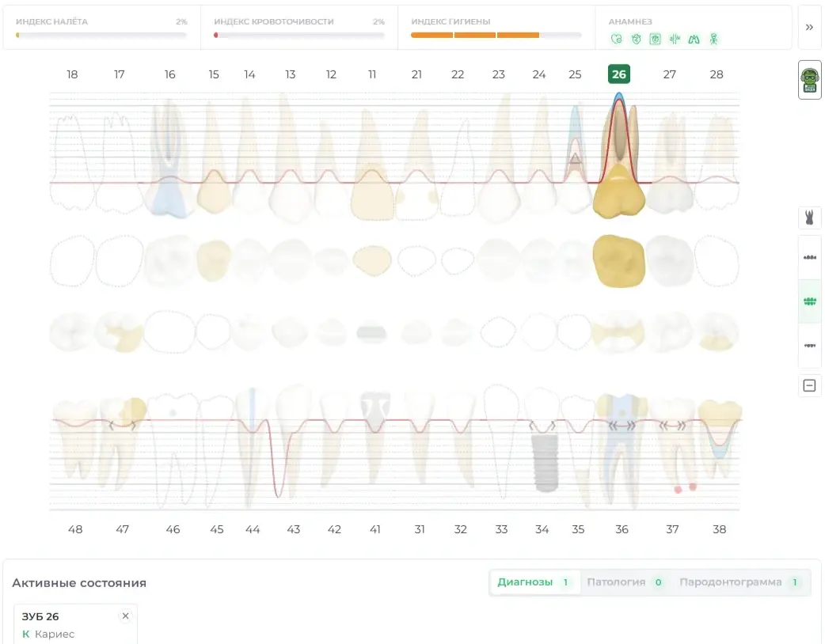
Task: Select tooth number 26 label
Action: pos(619,74)
